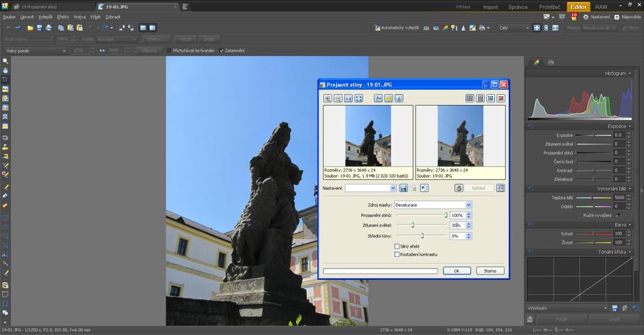Cancel dialog with Storno button

(490, 271)
